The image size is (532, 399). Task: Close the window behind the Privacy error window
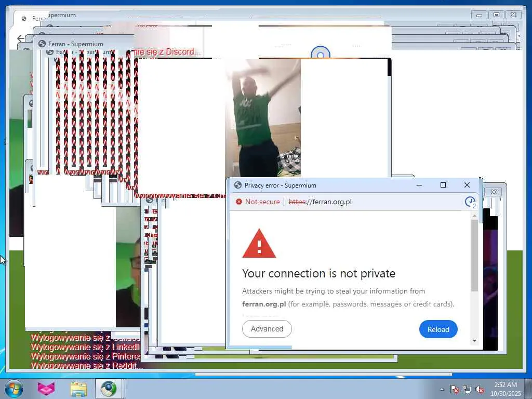tap(494, 192)
